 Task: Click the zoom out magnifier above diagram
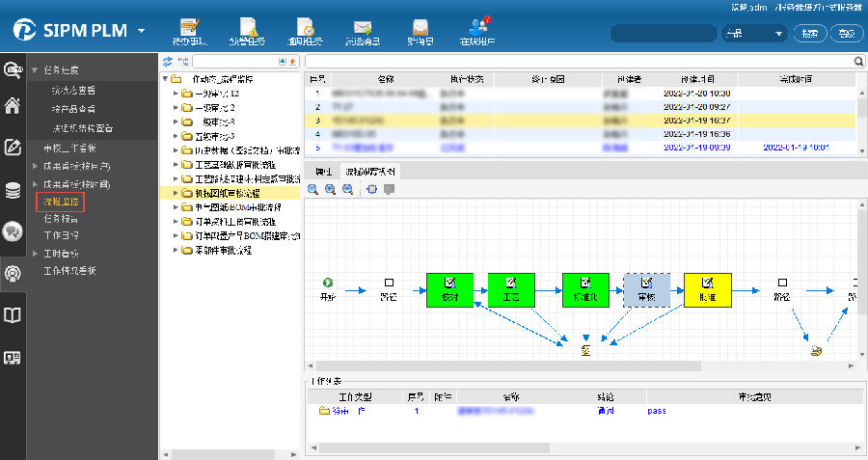(347, 190)
